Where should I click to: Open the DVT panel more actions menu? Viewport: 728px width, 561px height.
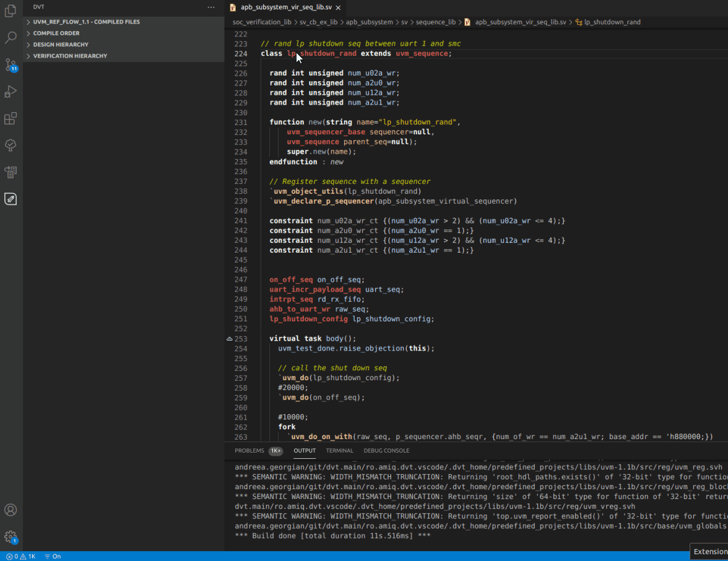(211, 7)
